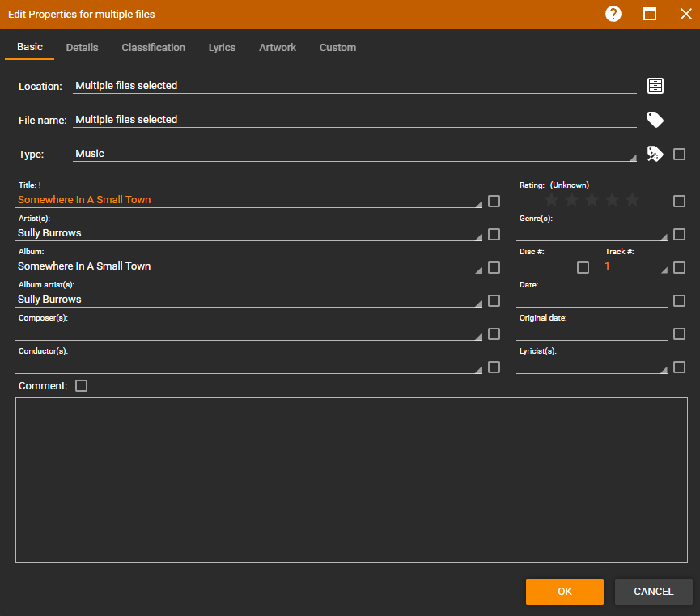Toggle the Date field checkbox

679,300
